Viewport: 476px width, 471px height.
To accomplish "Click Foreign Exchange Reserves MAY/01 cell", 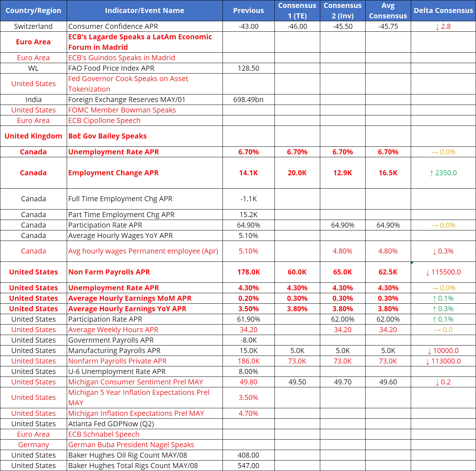I will tap(145, 100).
